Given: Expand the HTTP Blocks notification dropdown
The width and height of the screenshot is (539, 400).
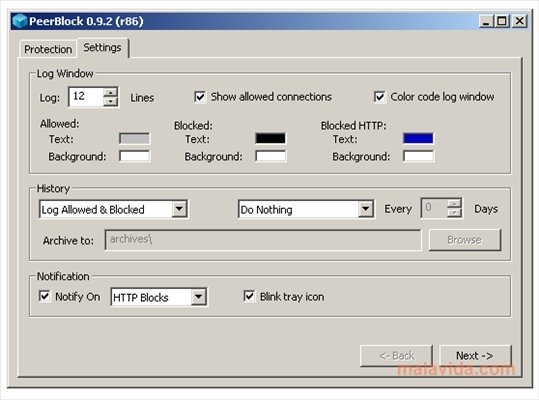Looking at the screenshot, I should point(199,297).
